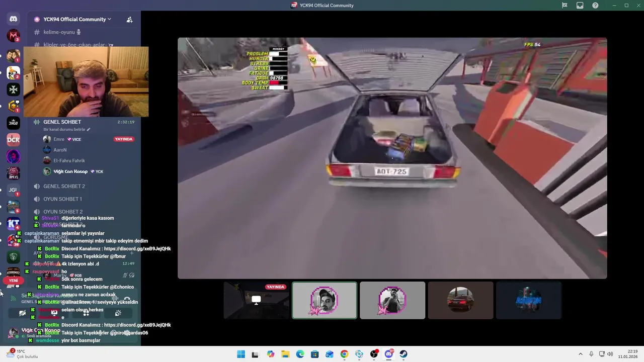Open the kelime-oyunu text channel
The height and width of the screenshot is (362, 644).
point(59,32)
